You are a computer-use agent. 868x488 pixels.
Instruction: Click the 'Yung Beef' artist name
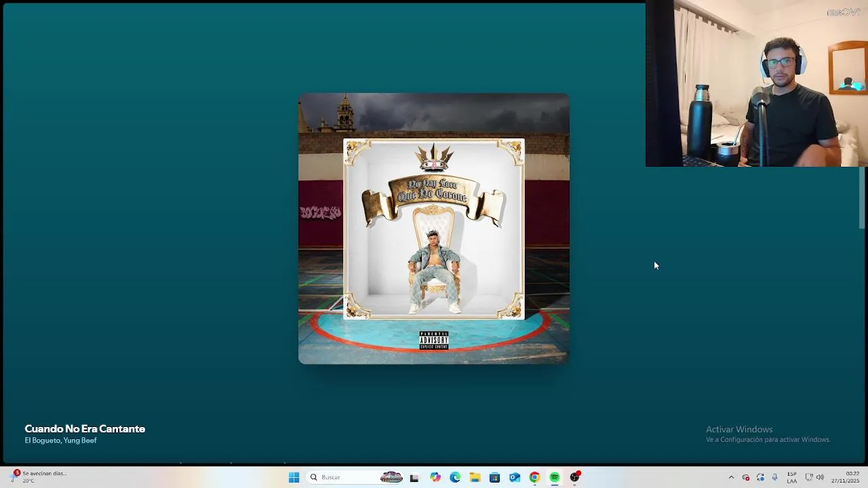[81, 441]
